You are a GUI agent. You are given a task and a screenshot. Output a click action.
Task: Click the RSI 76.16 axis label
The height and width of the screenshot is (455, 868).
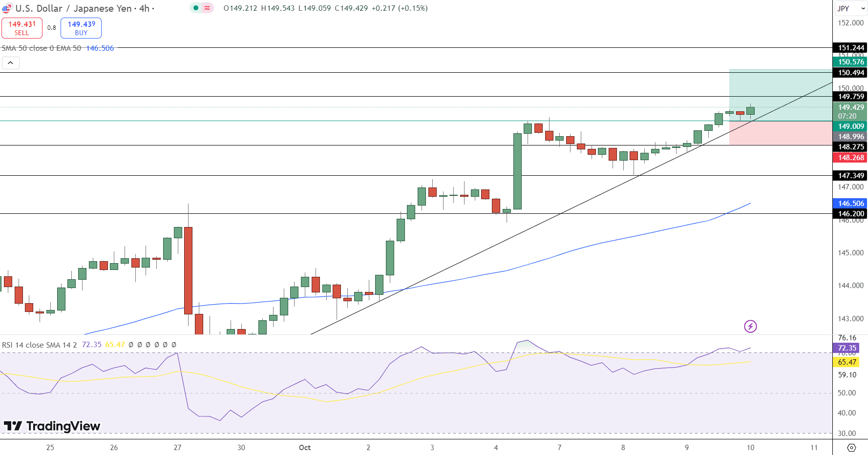847,338
